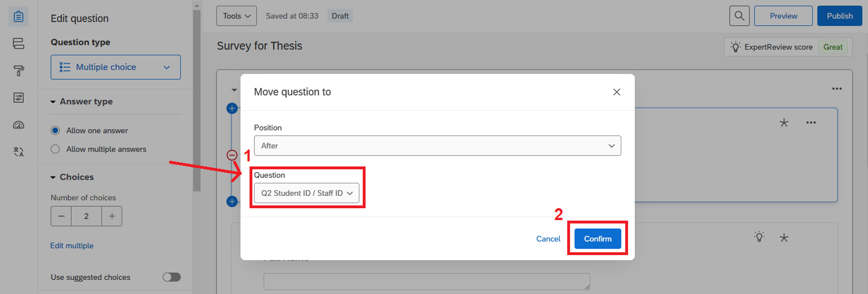Open the Survey builder clipboard icon
This screenshot has height=294, width=868.
[18, 17]
